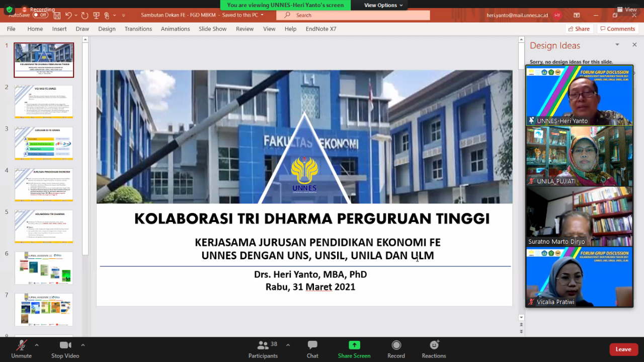Click the muted mic icon on UNILA_PUJIATI video
644x362 pixels.
point(531,181)
